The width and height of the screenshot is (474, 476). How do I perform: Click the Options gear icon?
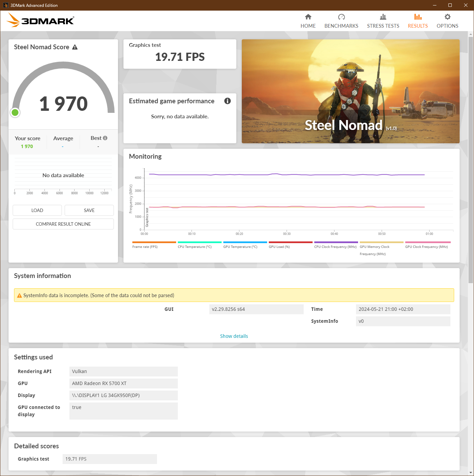point(447,17)
